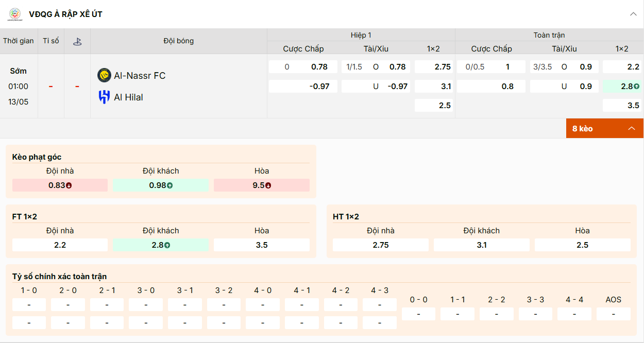Select the odds cell under 3 - 3
Viewport: 644px width, 343px height.
[x=535, y=314]
